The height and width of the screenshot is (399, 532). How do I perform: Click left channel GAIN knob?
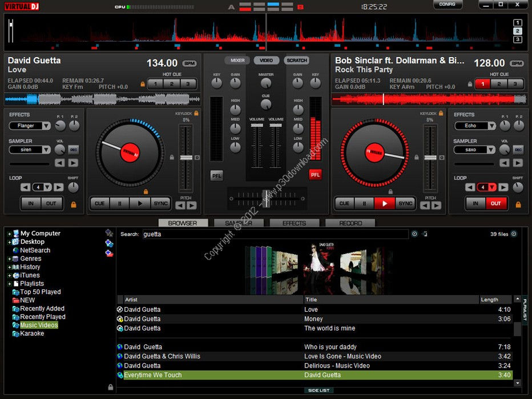tap(235, 83)
